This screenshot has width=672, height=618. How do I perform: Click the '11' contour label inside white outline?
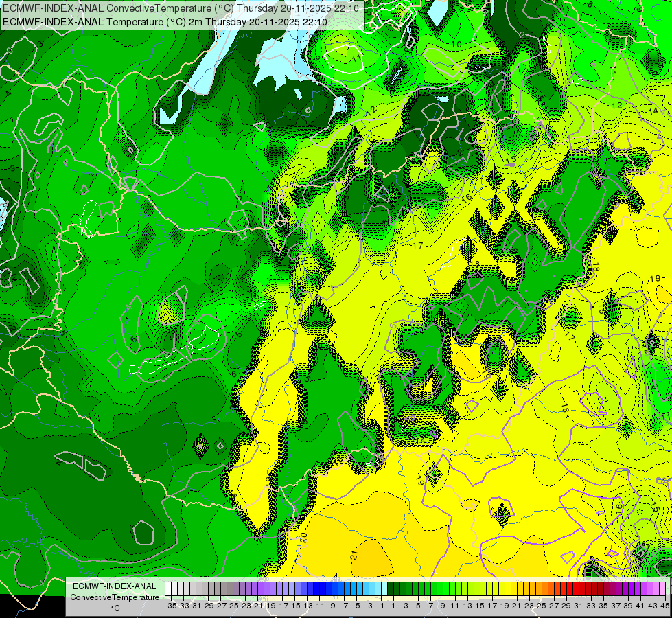(356, 58)
